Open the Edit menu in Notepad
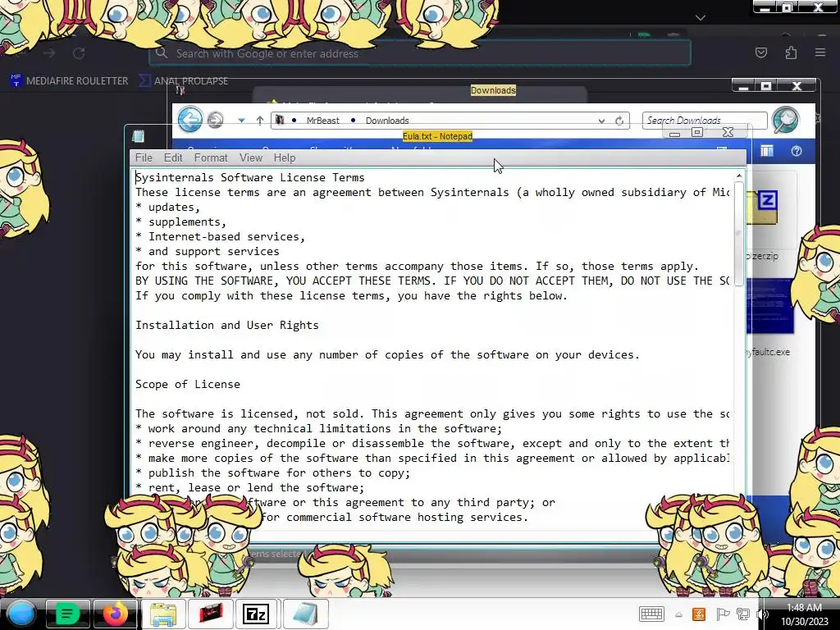Viewport: 840px width, 630px height. (173, 158)
